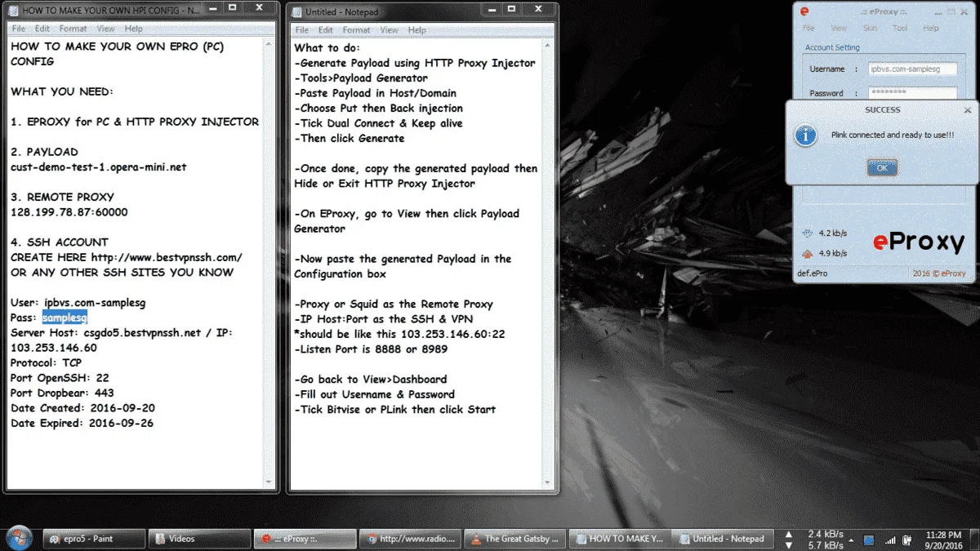Click the Notepad icon in Untitled title bar
980x551 pixels.
tap(297, 12)
